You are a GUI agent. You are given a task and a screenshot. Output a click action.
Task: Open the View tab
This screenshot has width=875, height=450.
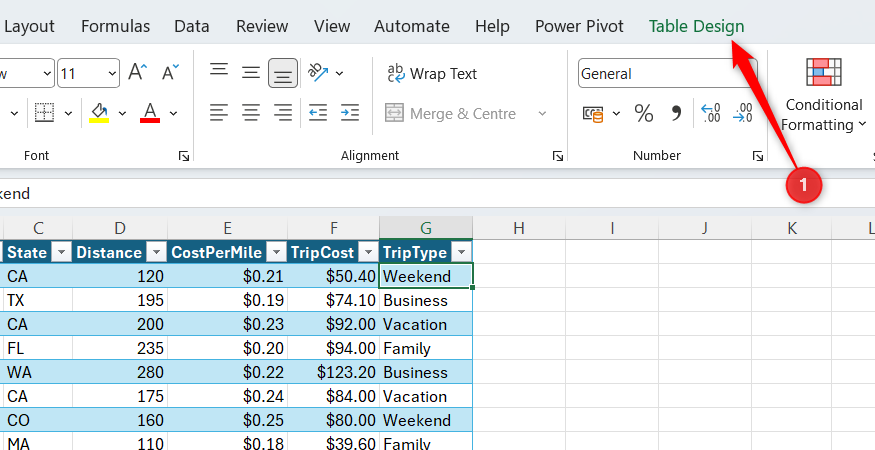331,26
